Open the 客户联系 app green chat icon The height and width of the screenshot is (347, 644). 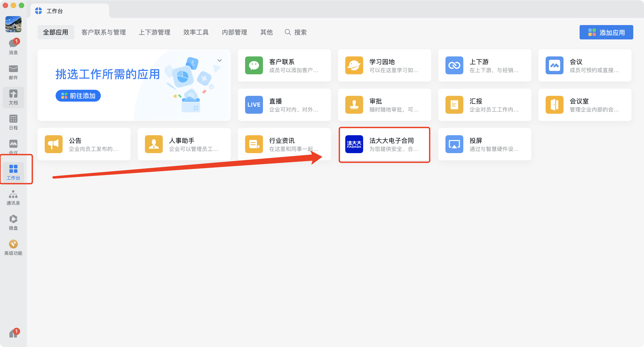(x=254, y=65)
